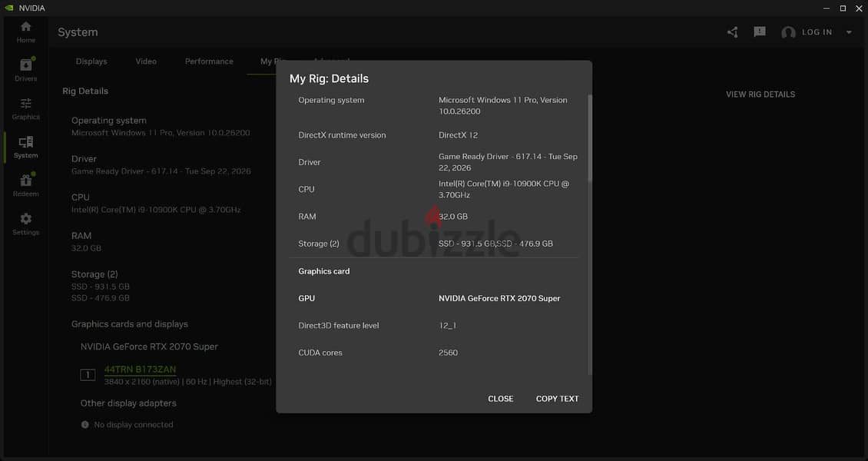Switch to the Performance tab

(x=209, y=61)
